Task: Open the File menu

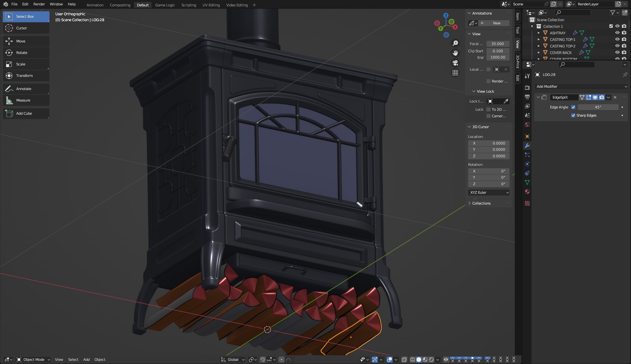Action: click(14, 4)
